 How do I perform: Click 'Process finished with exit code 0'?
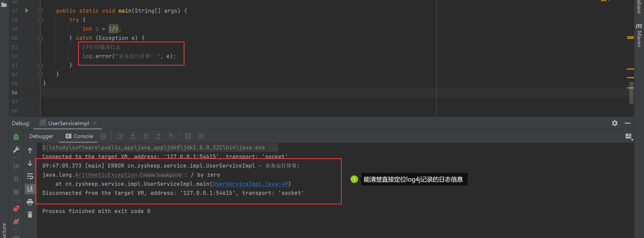point(96,211)
